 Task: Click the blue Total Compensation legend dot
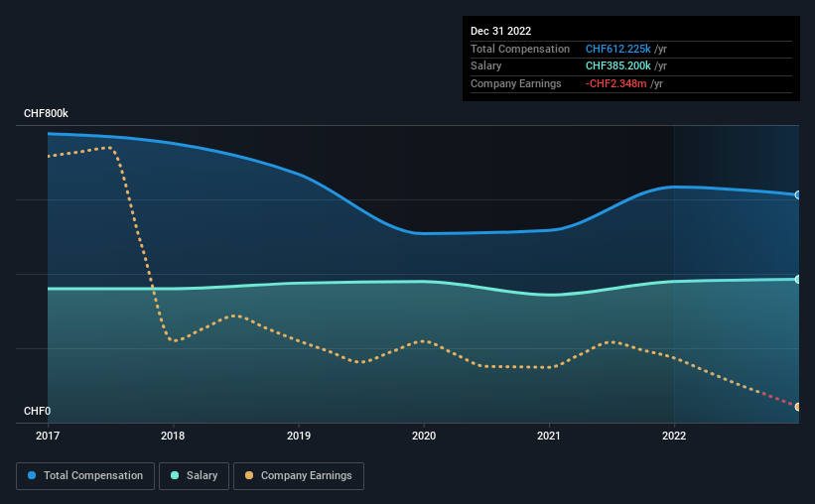[x=32, y=475]
